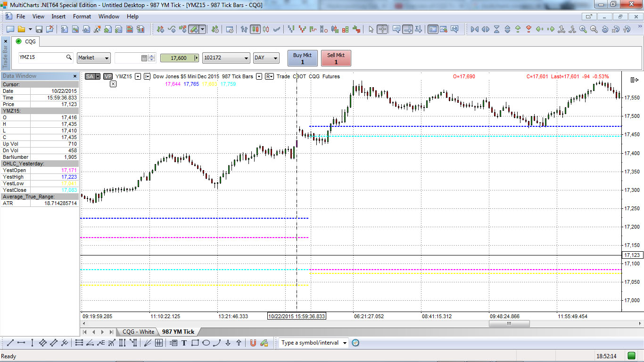The height and width of the screenshot is (362, 644).
Task: Open the price calculator icon in Trade Bar
Action: [x=144, y=58]
